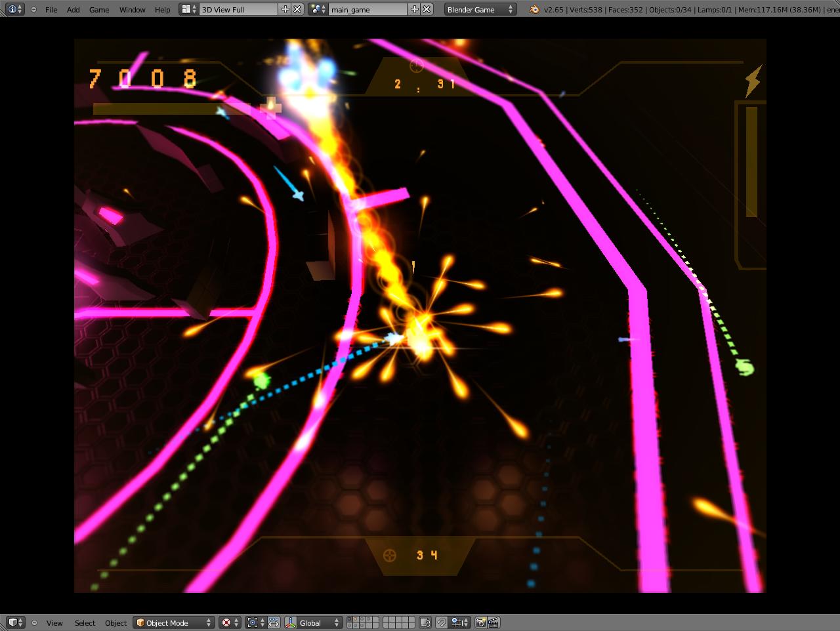Open the Add menu

click(x=73, y=10)
